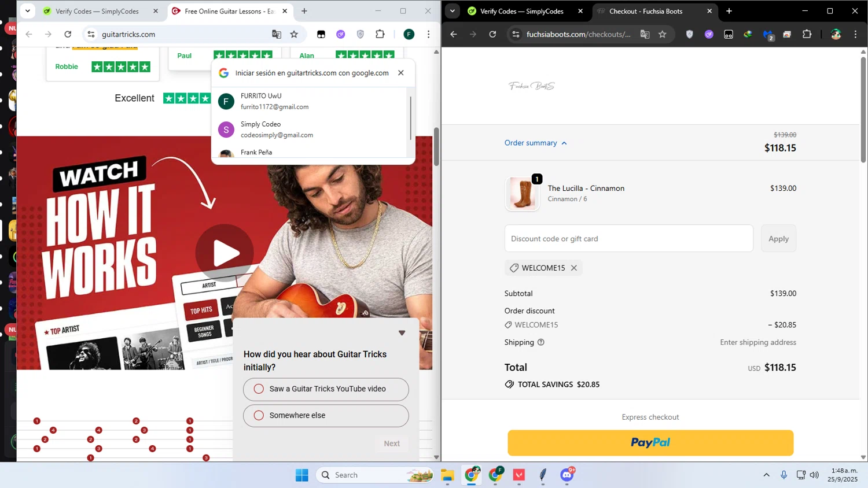
Task: Click Next in the survey
Action: (392, 443)
